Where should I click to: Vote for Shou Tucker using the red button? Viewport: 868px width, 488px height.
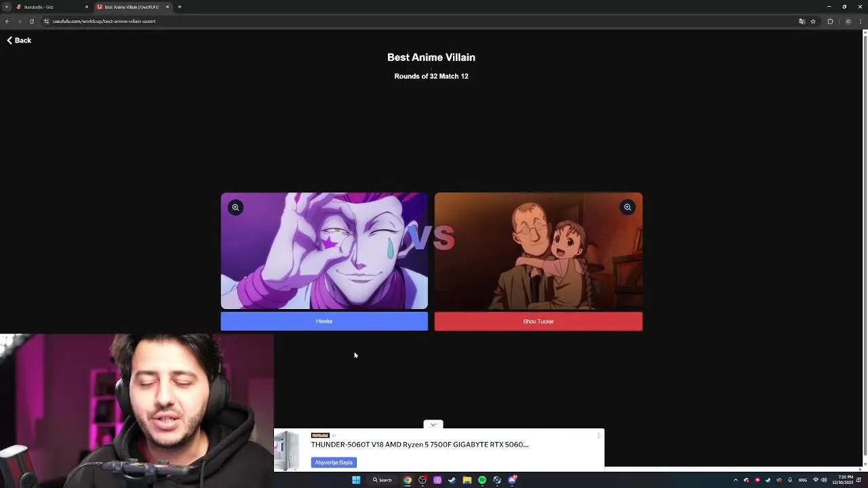tap(538, 321)
